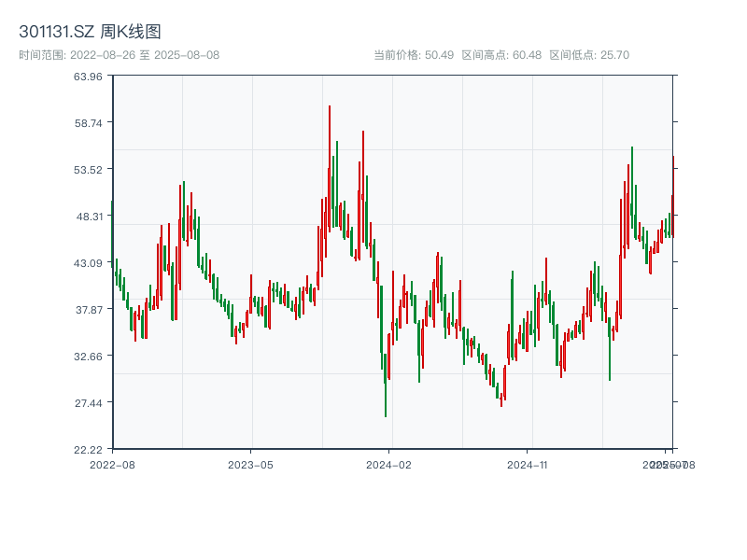Select the 2022-08 x-axis label
747x560 pixels.
click(x=114, y=462)
